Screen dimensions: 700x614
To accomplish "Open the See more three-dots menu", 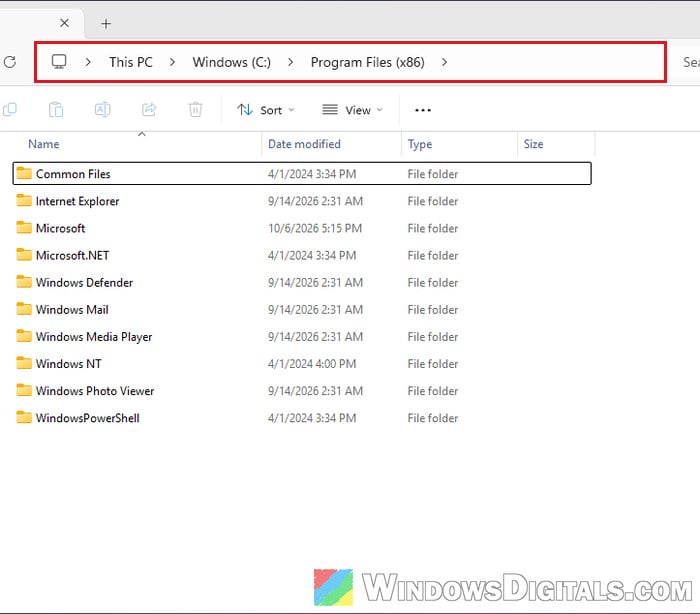I will pos(423,110).
